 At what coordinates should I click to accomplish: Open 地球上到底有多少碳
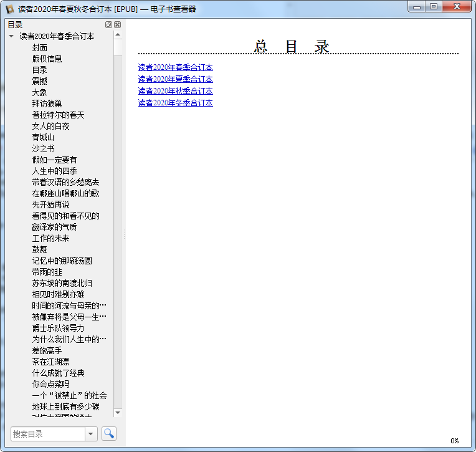(x=66, y=406)
